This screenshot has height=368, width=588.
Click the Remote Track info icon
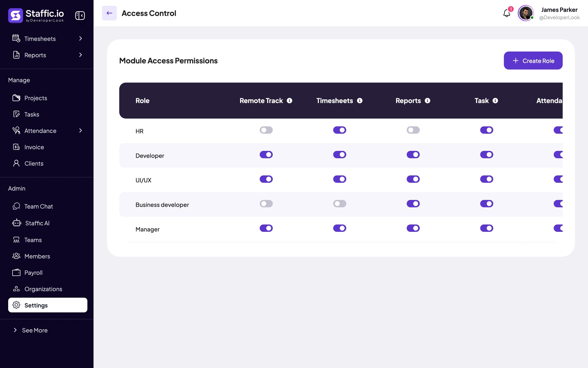tap(289, 101)
